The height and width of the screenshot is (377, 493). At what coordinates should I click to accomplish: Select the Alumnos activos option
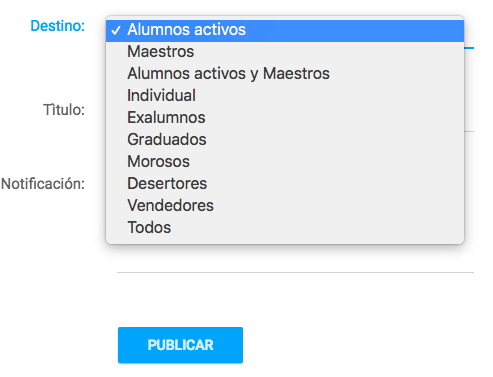[x=285, y=30]
